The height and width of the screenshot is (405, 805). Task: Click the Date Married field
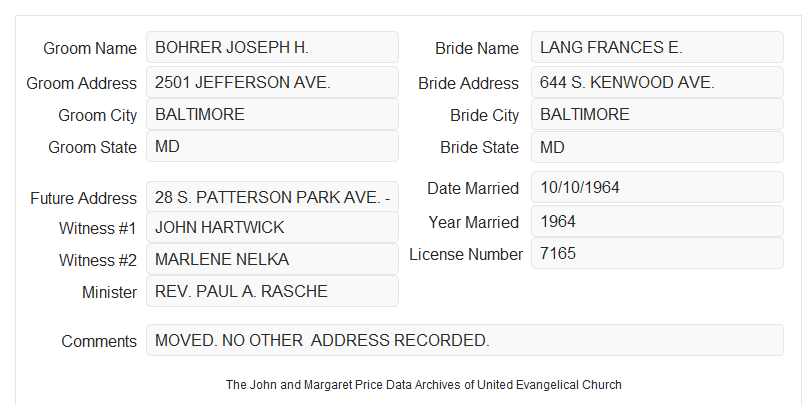[657, 187]
